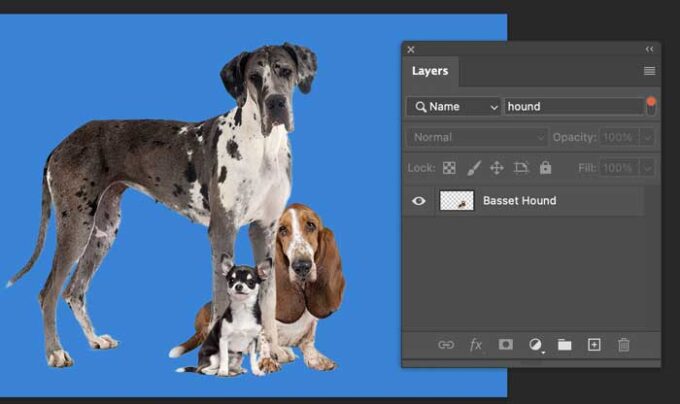Create new fill or adjustment layer
Screen dimensions: 680x404
pos(535,345)
